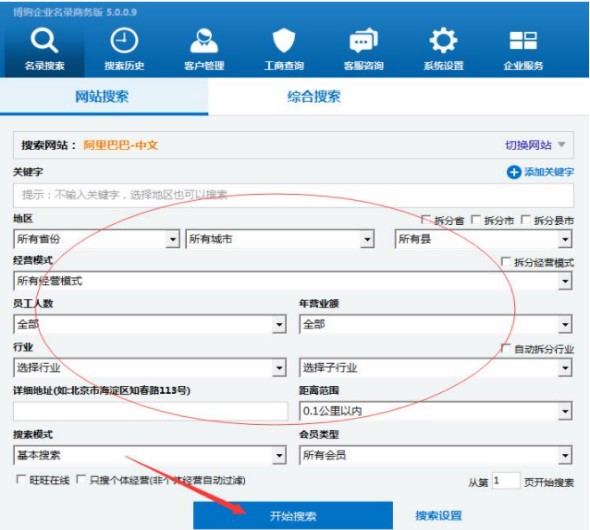Image resolution: width=590 pixels, height=530 pixels.
Task: Tick the 拆分经营模式 checkbox
Action: (x=506, y=261)
